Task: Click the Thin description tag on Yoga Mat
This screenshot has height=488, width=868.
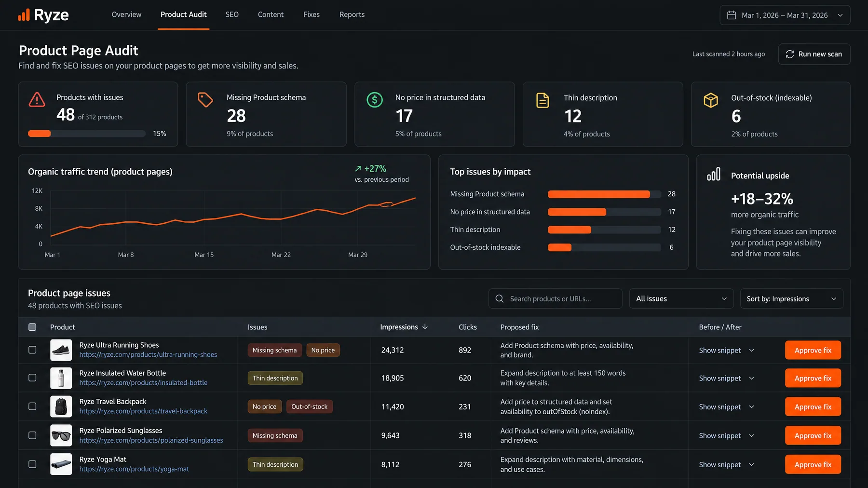Action: [275, 464]
